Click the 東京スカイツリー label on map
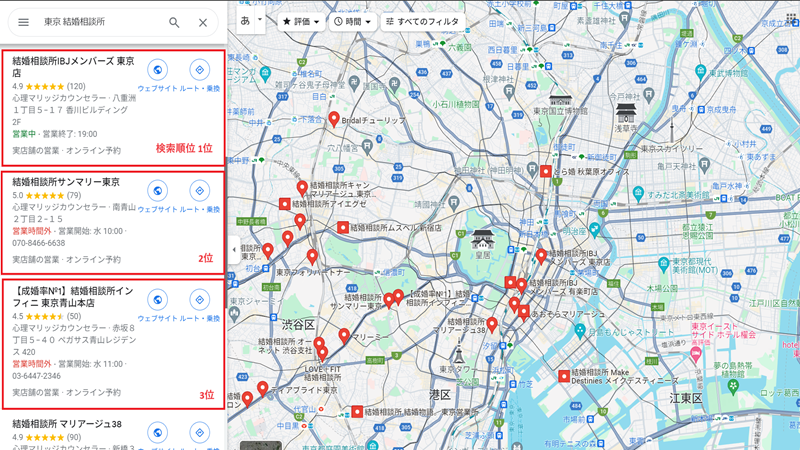800x450 pixels. (x=671, y=148)
